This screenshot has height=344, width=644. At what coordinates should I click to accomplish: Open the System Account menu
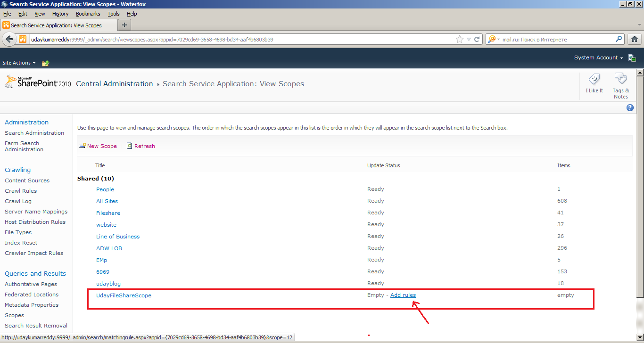pos(598,57)
